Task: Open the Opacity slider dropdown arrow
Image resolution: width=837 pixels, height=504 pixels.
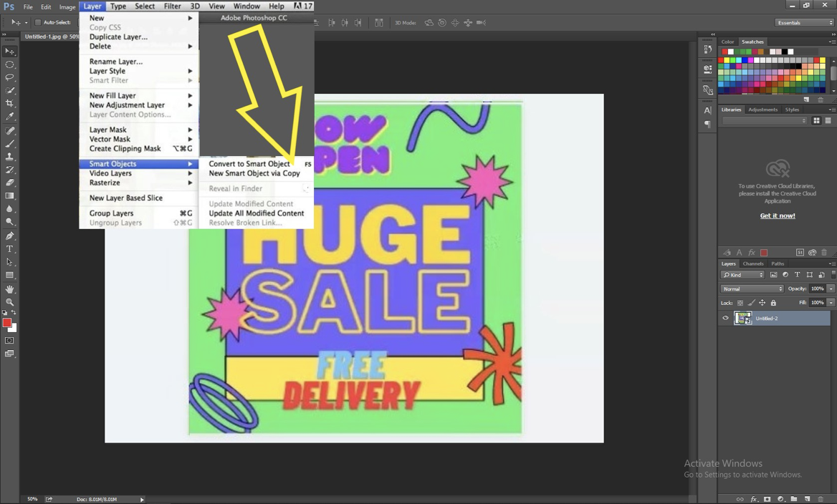Action: pyautogui.click(x=831, y=289)
